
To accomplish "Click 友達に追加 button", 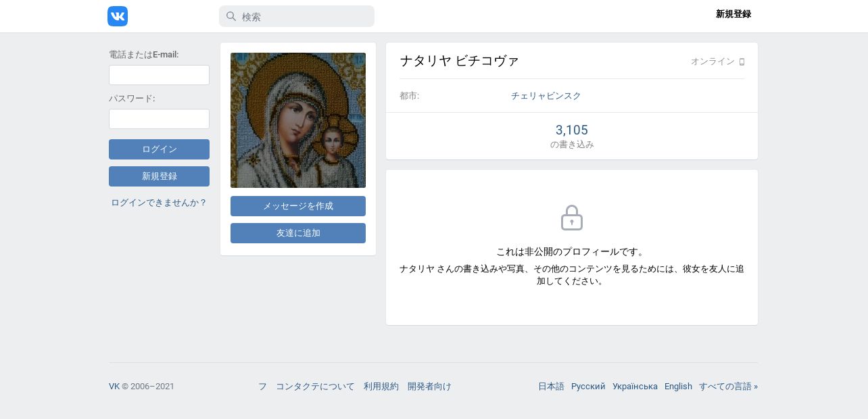I will (x=298, y=233).
